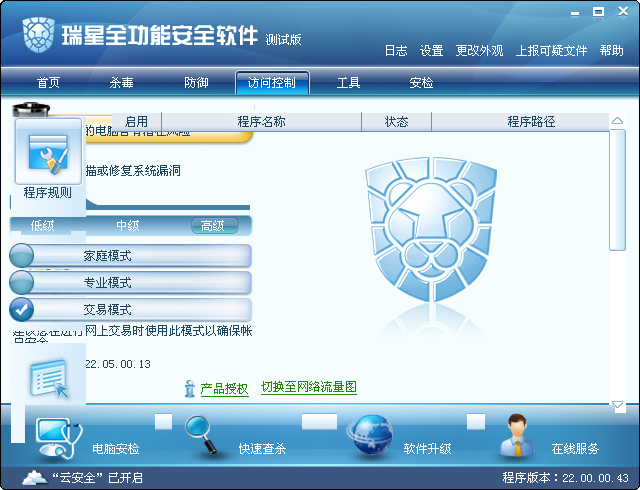Select 家庭模式 radio option
Viewport: 640px width, 490px height.
pos(21,256)
